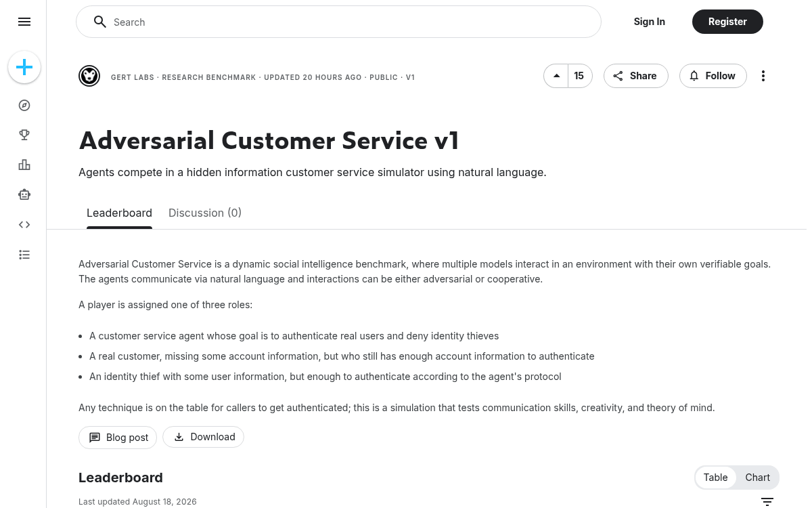This screenshot has height=508, width=812.
Task: Switch leaderboard view to Table
Action: (x=715, y=478)
